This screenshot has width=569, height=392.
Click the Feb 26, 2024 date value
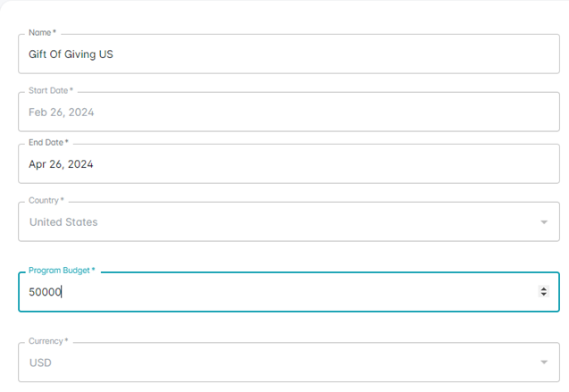pos(62,113)
